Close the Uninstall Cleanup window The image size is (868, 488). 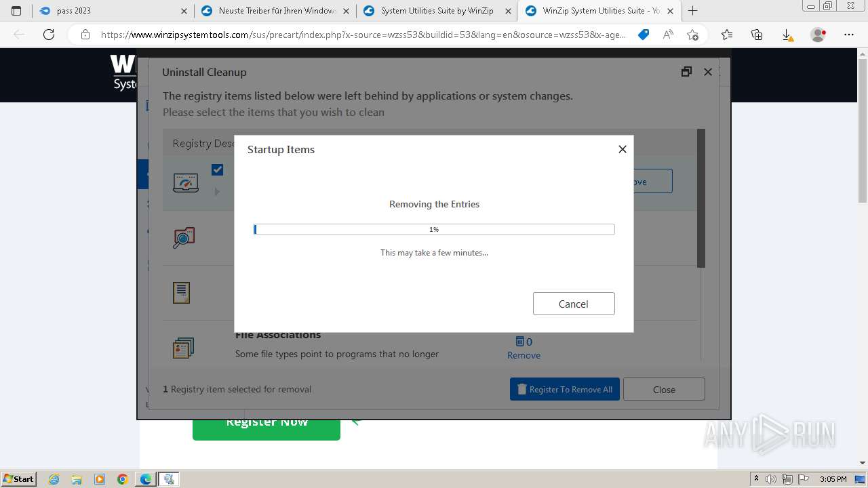(708, 72)
